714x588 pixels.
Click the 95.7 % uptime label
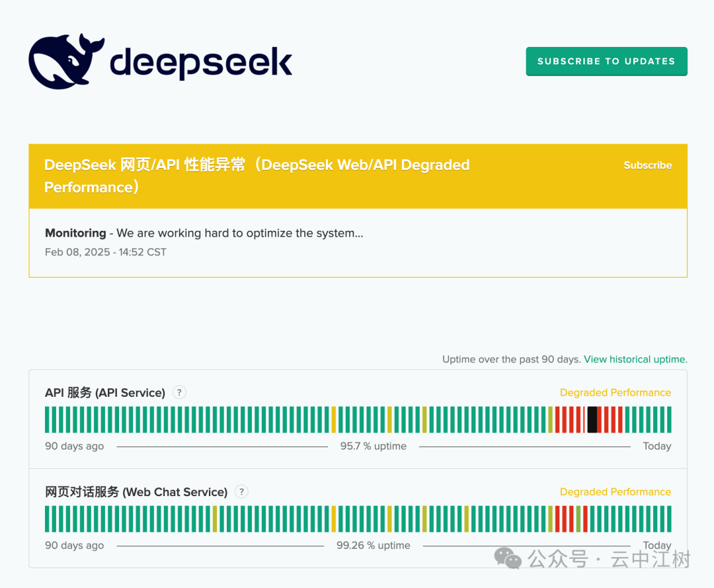[x=374, y=446]
